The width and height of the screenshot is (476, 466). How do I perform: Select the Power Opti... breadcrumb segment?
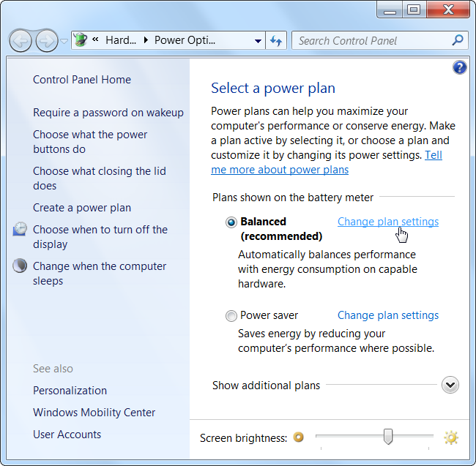click(185, 40)
